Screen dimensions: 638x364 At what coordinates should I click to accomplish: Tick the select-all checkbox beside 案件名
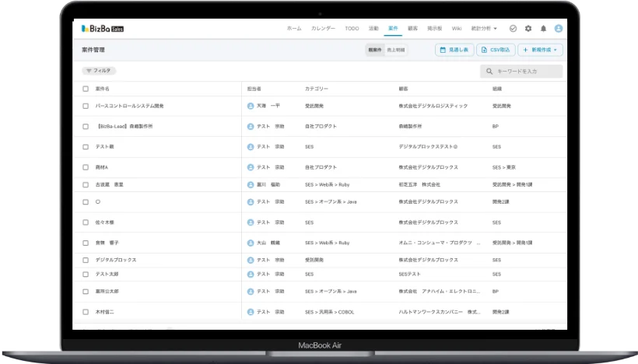[86, 89]
